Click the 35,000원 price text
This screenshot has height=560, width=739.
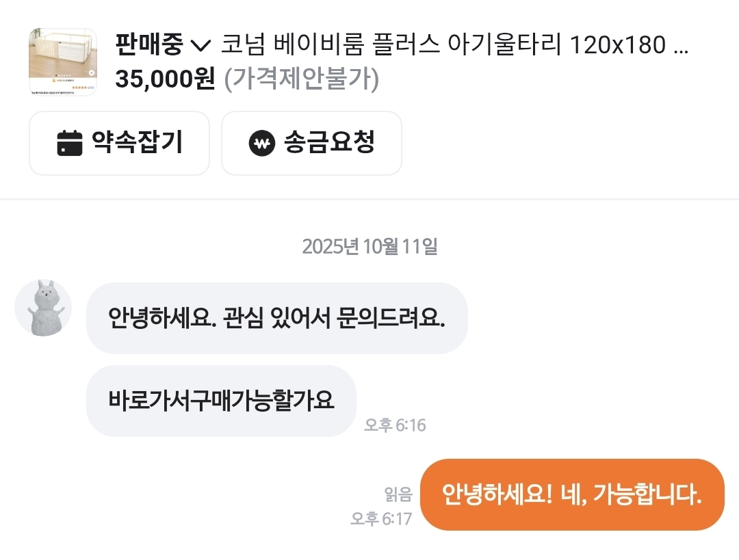click(165, 79)
